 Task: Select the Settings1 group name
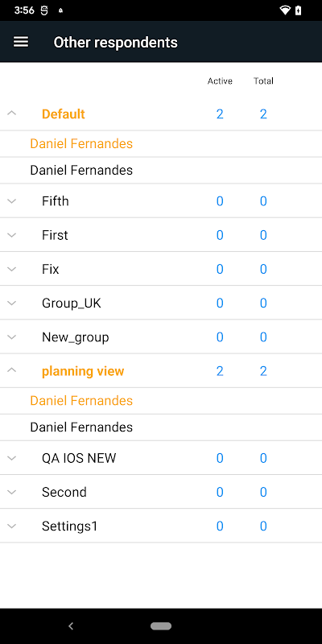pyautogui.click(x=70, y=526)
